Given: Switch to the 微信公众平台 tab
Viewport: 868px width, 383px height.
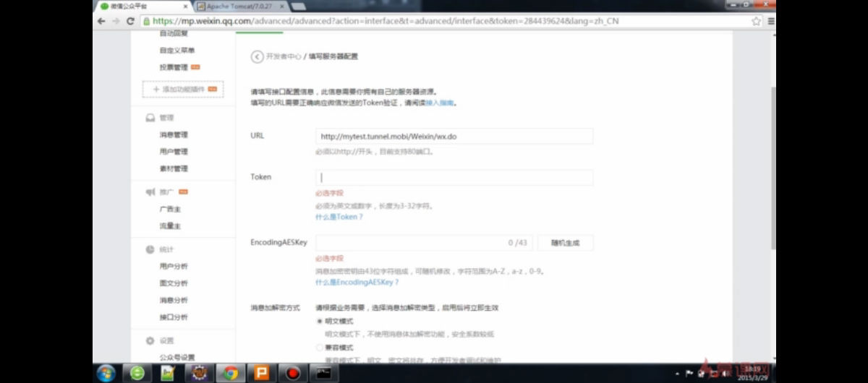Looking at the screenshot, I should pyautogui.click(x=145, y=6).
